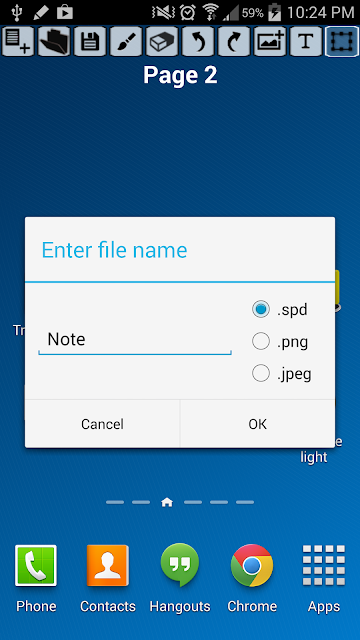360x640 pixels.
Task: Choose the .png file format
Action: click(x=280, y=342)
